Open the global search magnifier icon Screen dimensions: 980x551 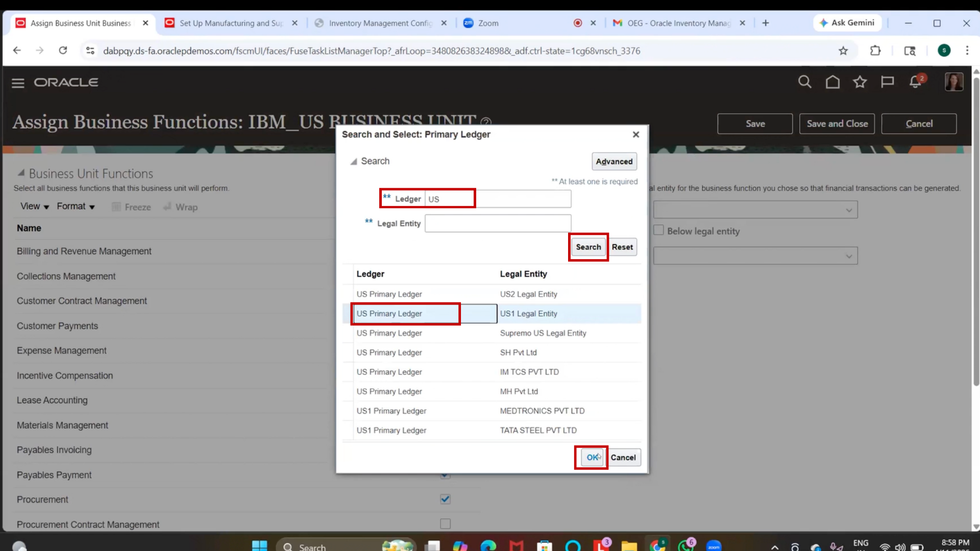pos(804,82)
